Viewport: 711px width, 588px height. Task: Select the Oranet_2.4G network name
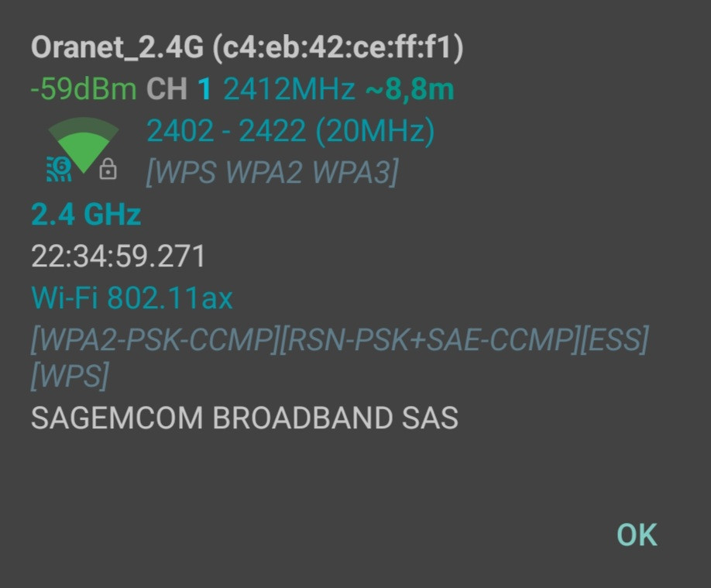pos(118,48)
